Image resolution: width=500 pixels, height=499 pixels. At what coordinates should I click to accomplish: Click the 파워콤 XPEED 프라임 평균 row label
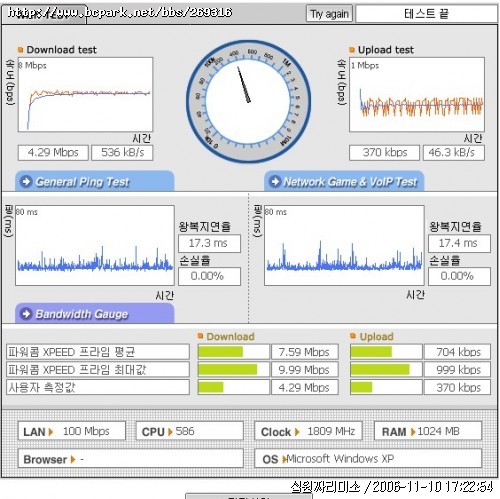click(98, 352)
